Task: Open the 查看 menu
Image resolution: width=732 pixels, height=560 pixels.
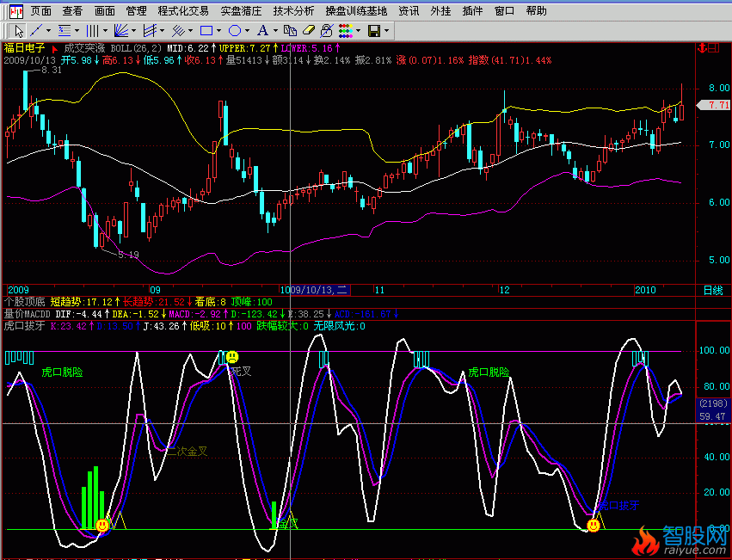Action: [73, 10]
